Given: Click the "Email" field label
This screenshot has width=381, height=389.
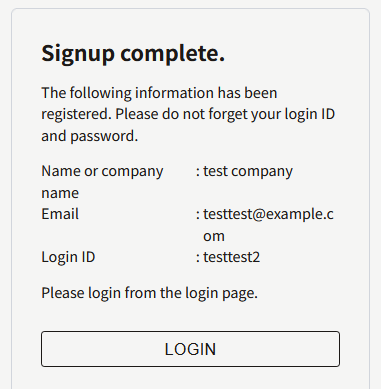Looking at the screenshot, I should coord(60,214).
